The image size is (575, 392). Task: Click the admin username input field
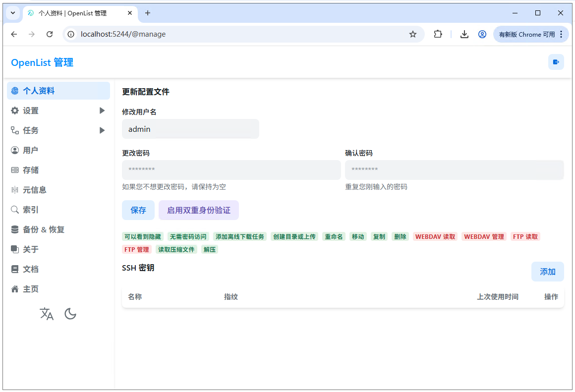[x=190, y=129]
